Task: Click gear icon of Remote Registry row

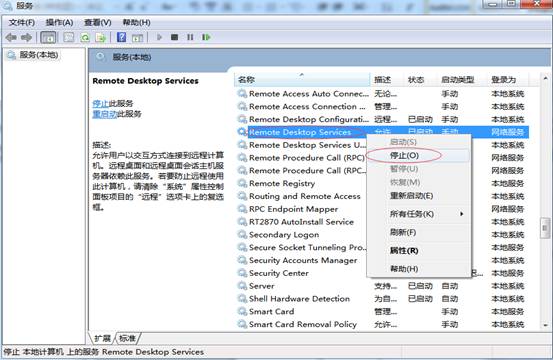Action: (x=242, y=183)
